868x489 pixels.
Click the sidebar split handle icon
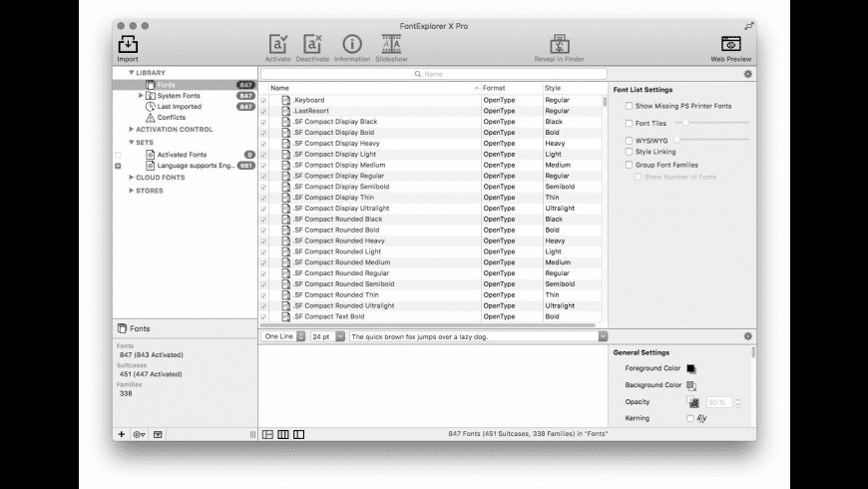click(253, 435)
